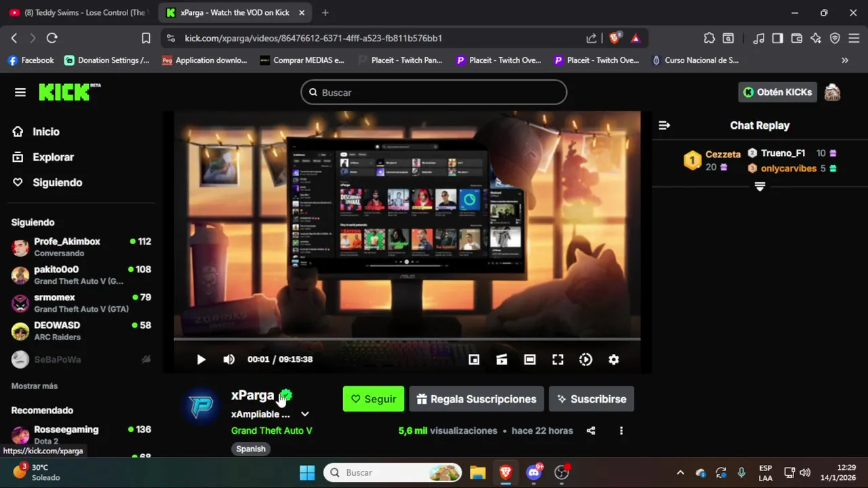Switch the video to fullscreen

[x=557, y=359]
